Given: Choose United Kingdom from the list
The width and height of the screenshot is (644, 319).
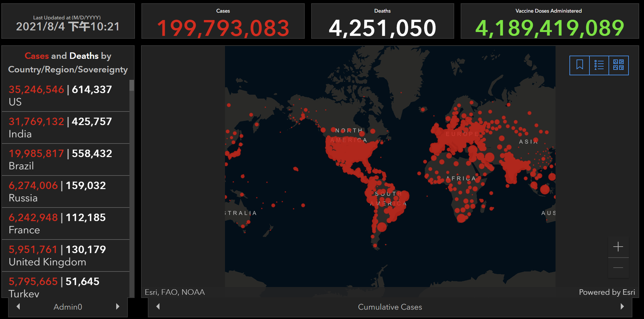Looking at the screenshot, I should 66,256.
